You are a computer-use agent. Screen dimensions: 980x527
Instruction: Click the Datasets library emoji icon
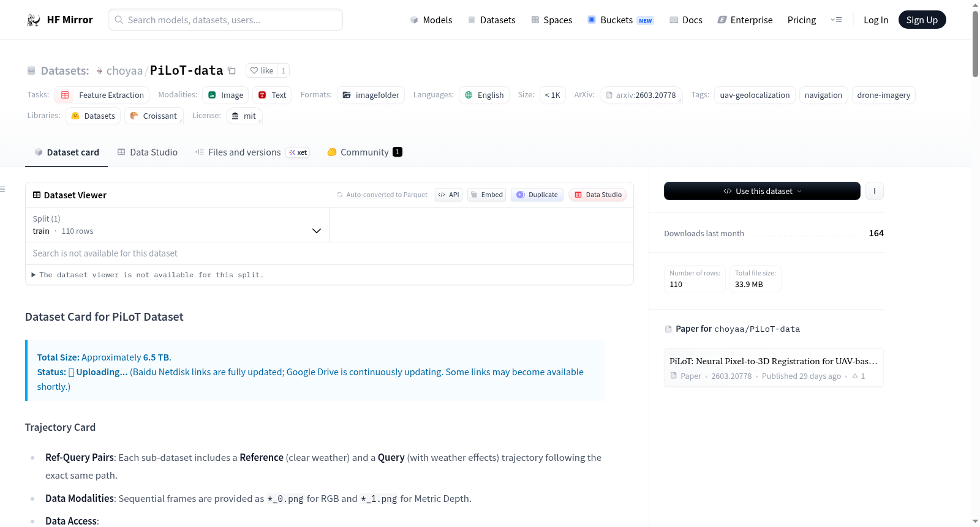click(75, 116)
